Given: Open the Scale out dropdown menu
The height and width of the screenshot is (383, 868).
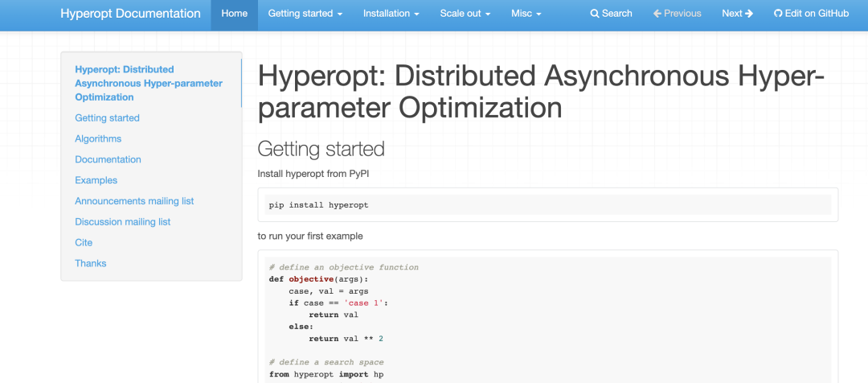Looking at the screenshot, I should pos(465,14).
